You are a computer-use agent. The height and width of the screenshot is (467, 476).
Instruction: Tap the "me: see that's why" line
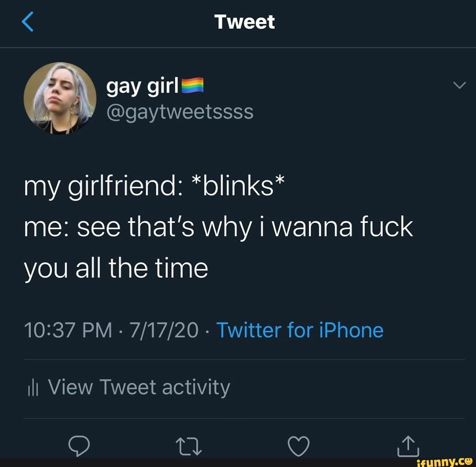pyautogui.click(x=219, y=227)
